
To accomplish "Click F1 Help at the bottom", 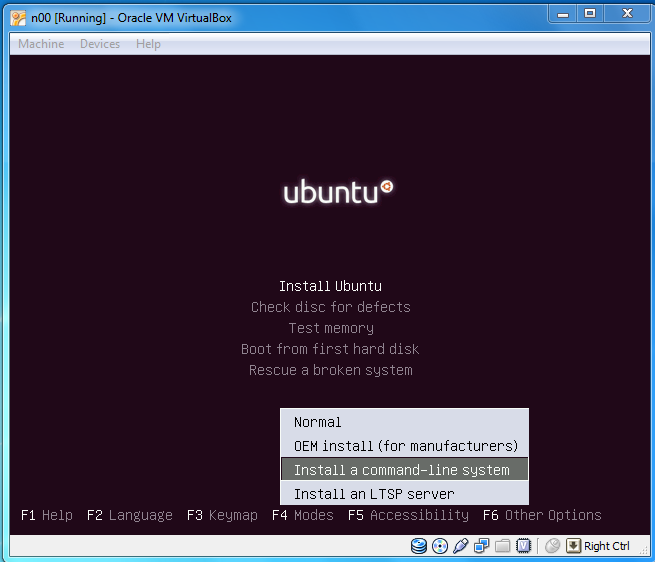I will (47, 515).
